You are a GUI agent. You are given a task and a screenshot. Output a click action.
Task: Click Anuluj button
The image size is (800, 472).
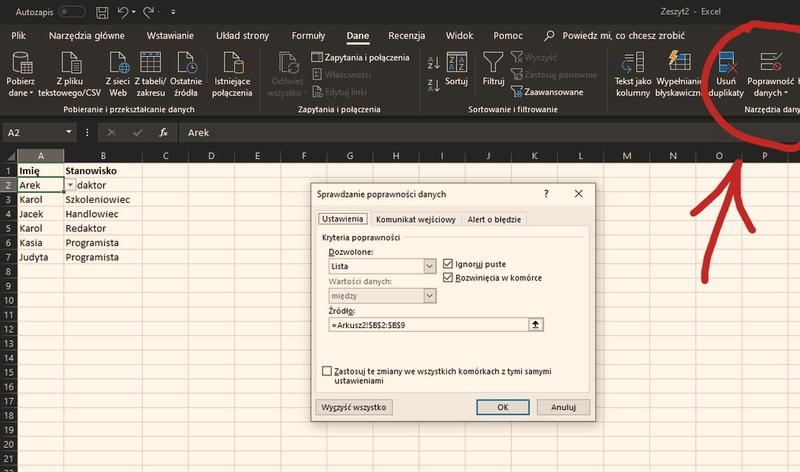563,407
